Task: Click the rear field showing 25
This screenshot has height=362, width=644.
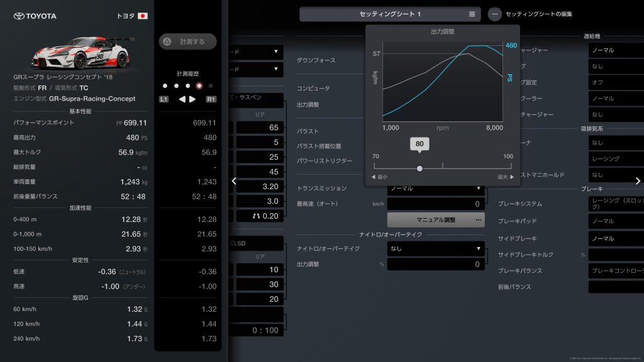Action: [260, 157]
